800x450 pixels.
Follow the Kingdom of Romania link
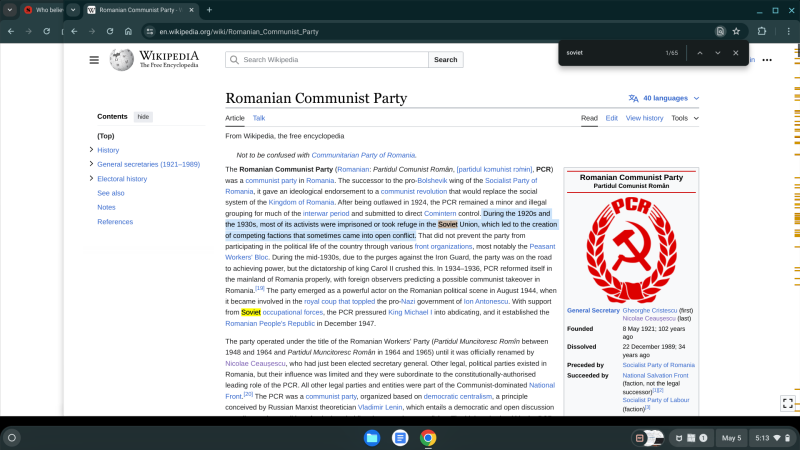click(x=301, y=202)
